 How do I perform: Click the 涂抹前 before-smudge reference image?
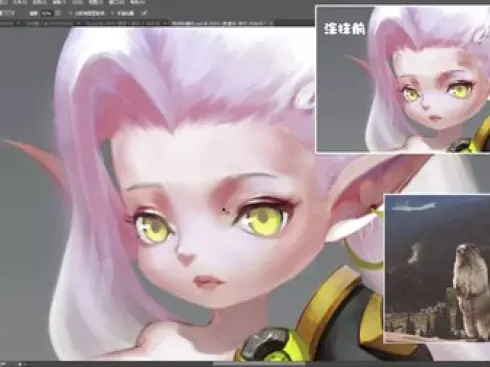[x=403, y=79]
